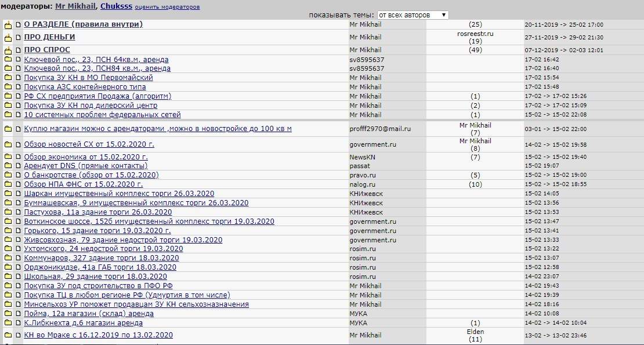Click page icon next to "Покупка ЗУ КН в МО Первомайский"
The image size is (644, 345).
18,78
